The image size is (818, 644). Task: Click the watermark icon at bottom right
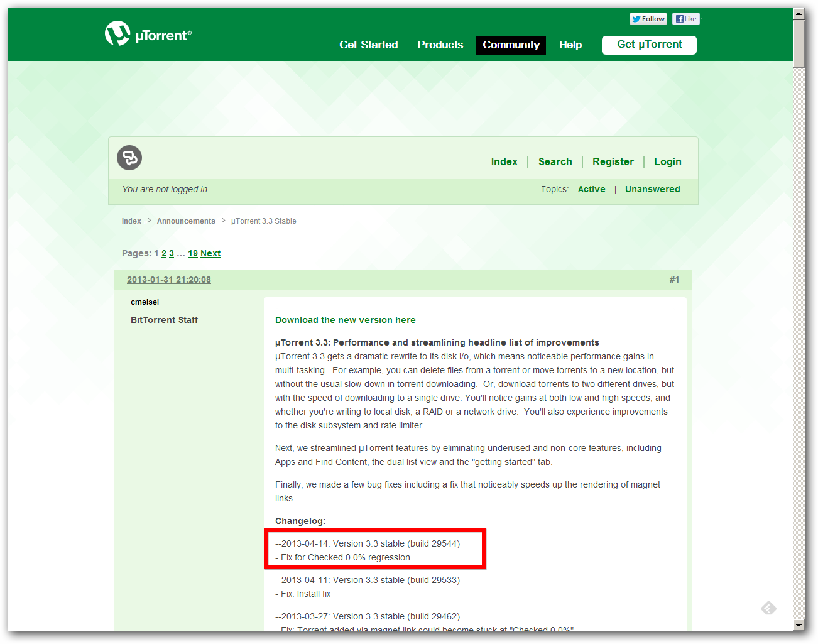(x=768, y=608)
